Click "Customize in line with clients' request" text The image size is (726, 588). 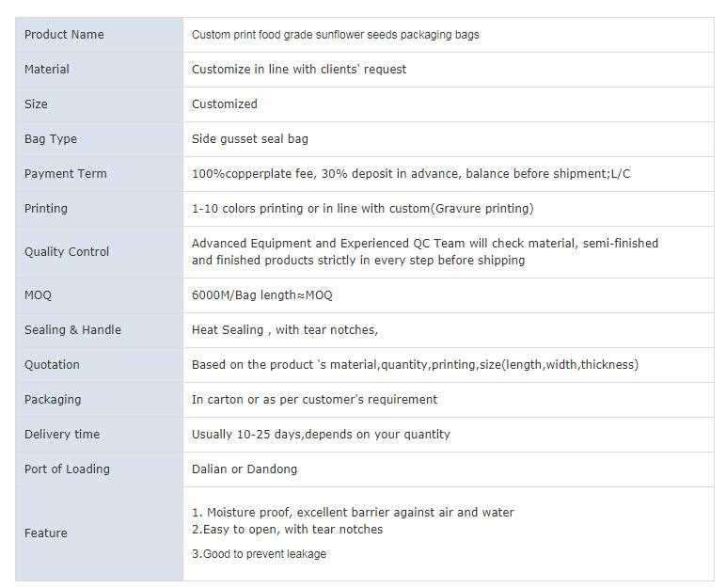299,70
